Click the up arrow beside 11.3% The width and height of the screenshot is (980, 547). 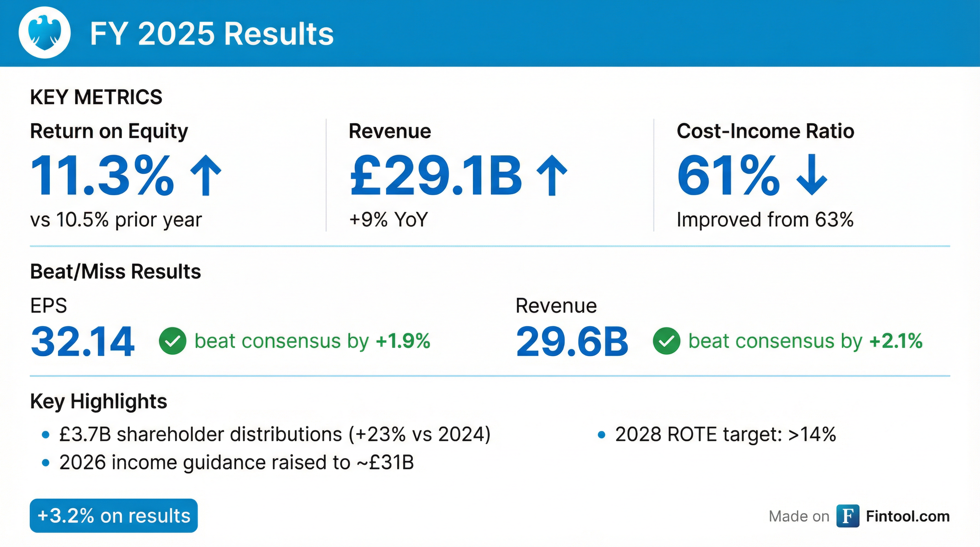coord(206,175)
